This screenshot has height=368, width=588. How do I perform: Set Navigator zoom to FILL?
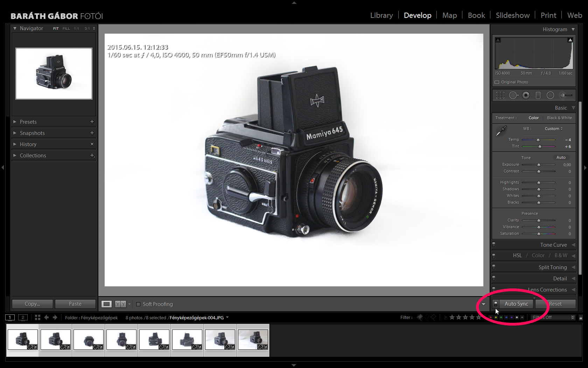[66, 29]
